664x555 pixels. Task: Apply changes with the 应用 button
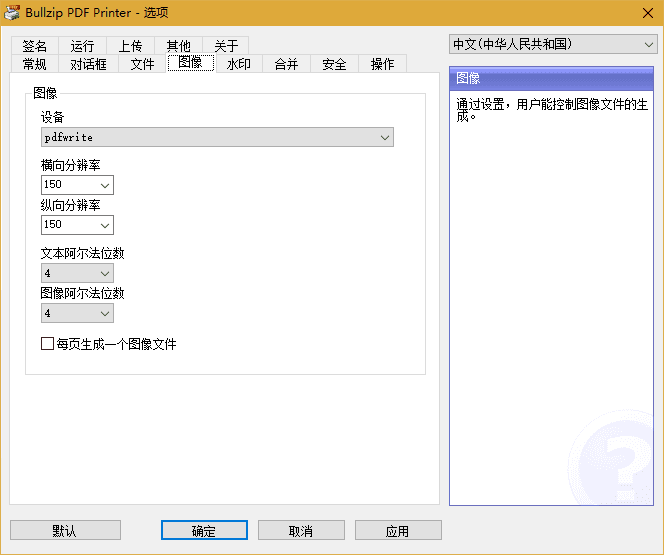[x=398, y=530]
